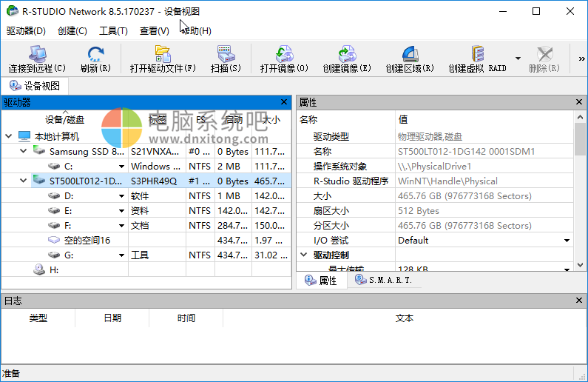
Task: Click the 512 Bytes sector size value
Action: click(x=419, y=211)
